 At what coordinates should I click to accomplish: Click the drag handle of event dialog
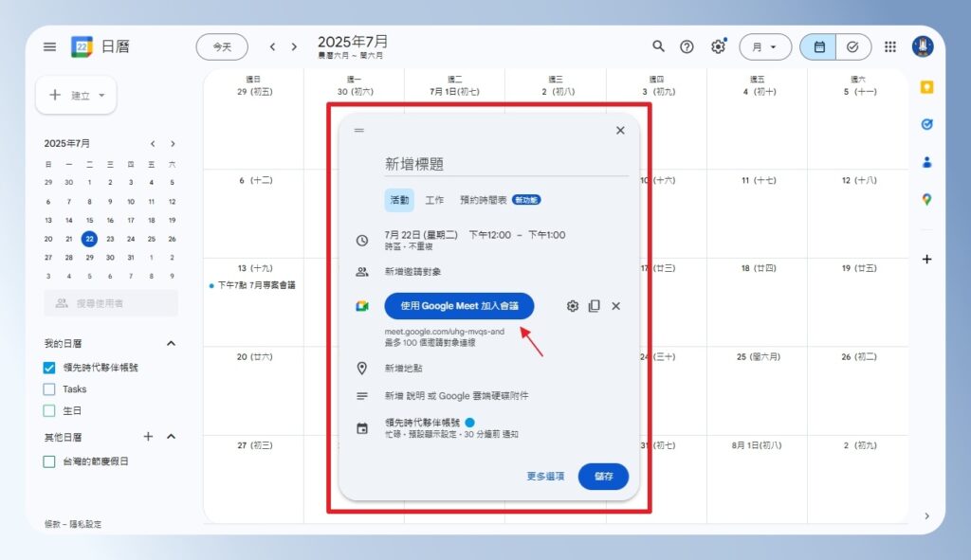[359, 131]
